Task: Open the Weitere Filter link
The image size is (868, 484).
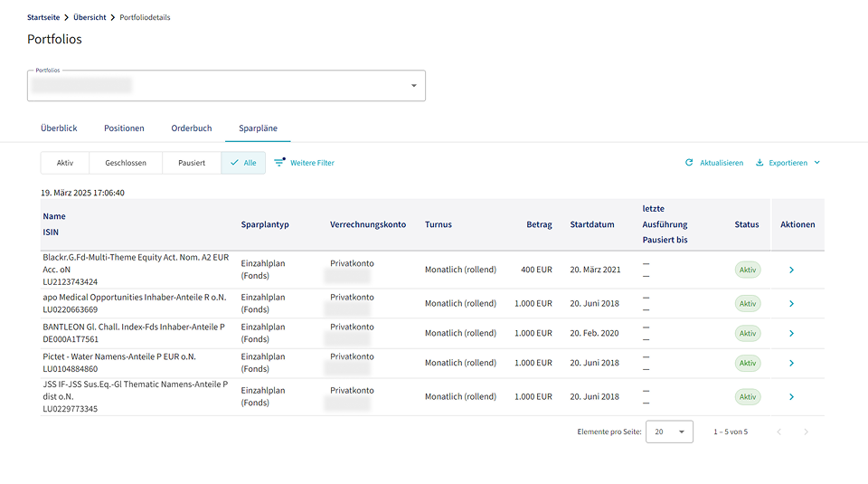Action: [312, 163]
